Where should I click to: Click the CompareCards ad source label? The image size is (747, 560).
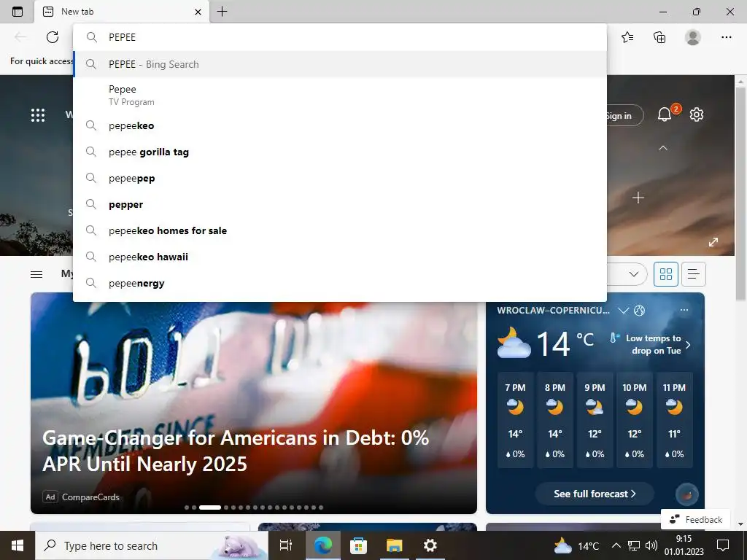pos(90,497)
